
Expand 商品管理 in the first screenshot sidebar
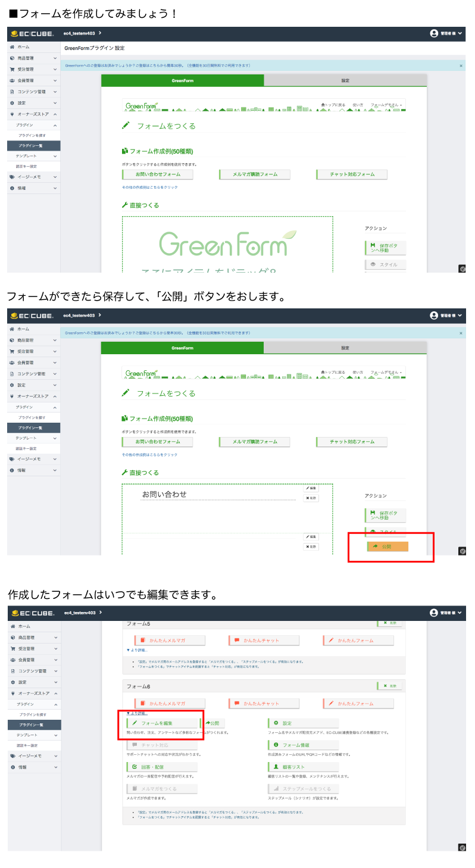click(x=33, y=58)
